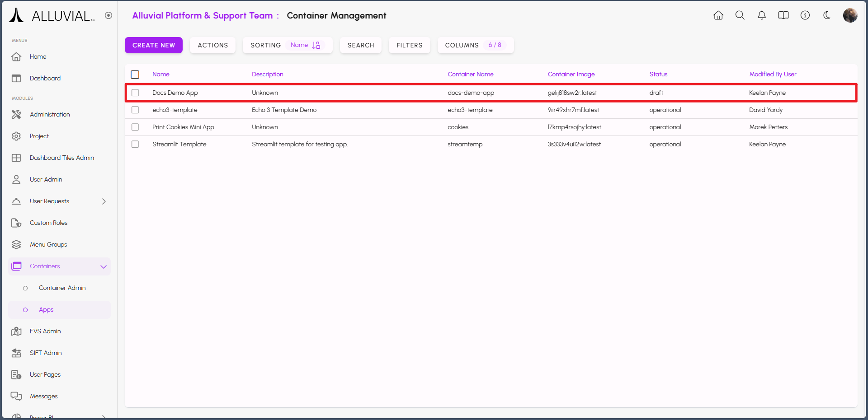This screenshot has height=420, width=868.
Task: Toggle dark mode moon icon
Action: pyautogui.click(x=826, y=15)
